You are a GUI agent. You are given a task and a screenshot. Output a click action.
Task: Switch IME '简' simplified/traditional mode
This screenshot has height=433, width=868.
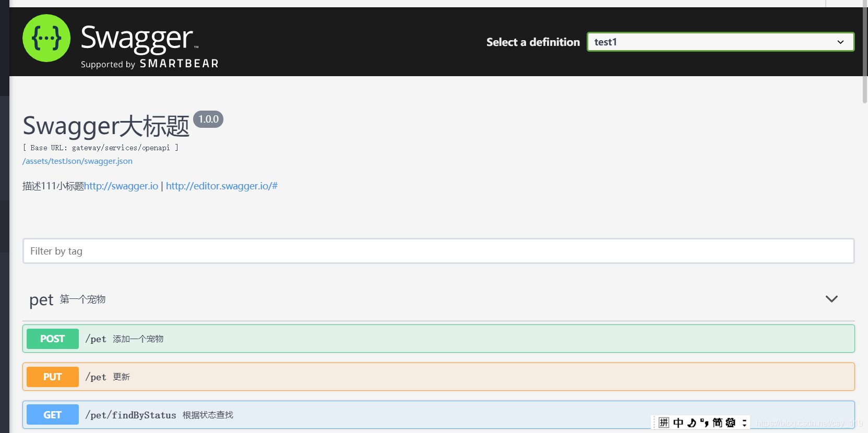718,423
